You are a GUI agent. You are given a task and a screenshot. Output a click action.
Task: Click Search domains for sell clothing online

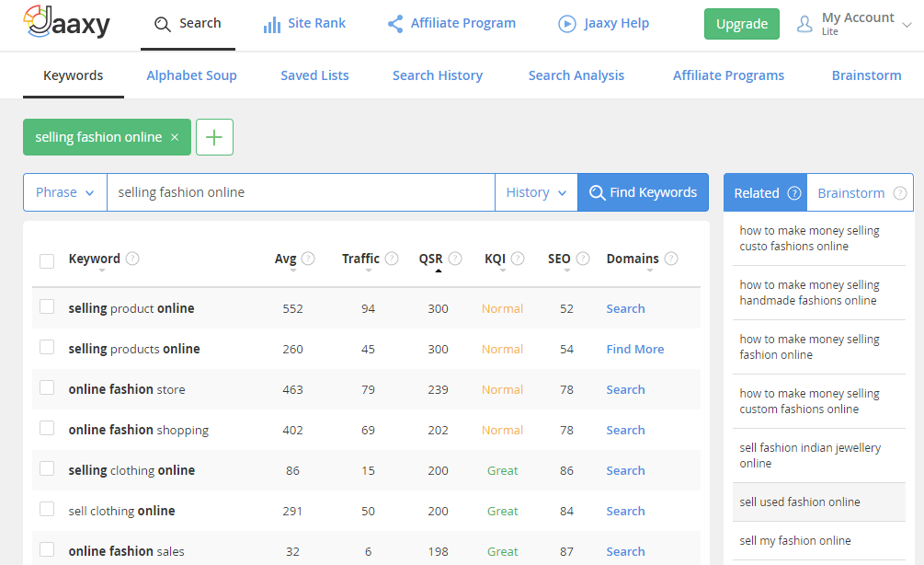626,511
